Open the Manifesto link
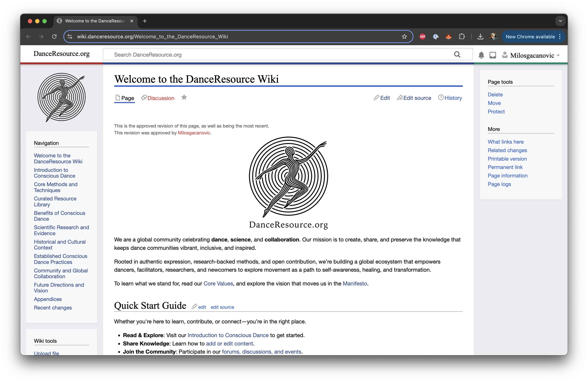588x382 pixels. pyautogui.click(x=355, y=284)
